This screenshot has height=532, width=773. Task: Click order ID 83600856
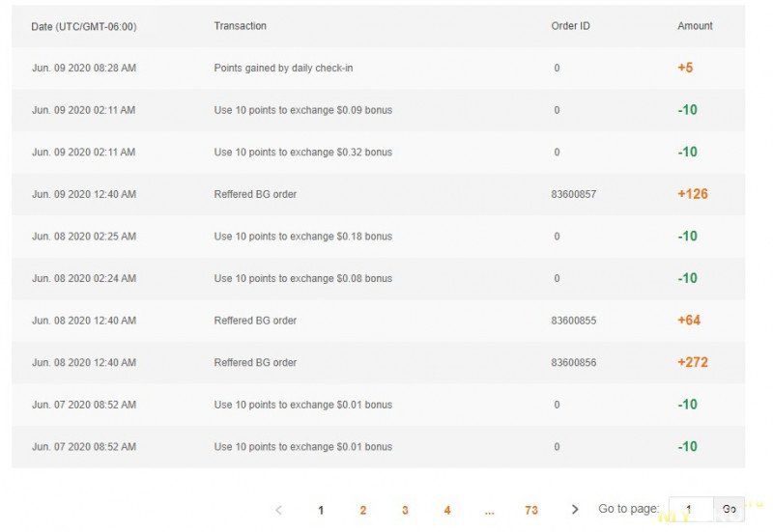(573, 362)
